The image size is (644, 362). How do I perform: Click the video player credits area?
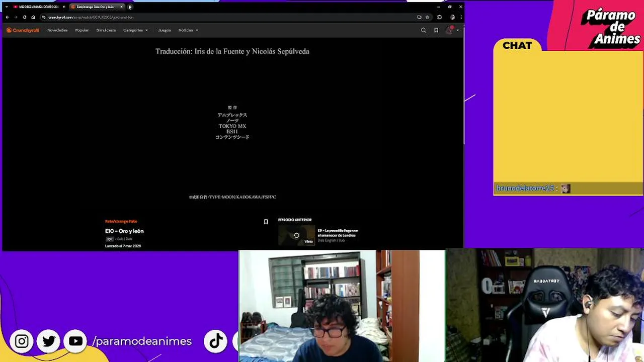(x=232, y=126)
